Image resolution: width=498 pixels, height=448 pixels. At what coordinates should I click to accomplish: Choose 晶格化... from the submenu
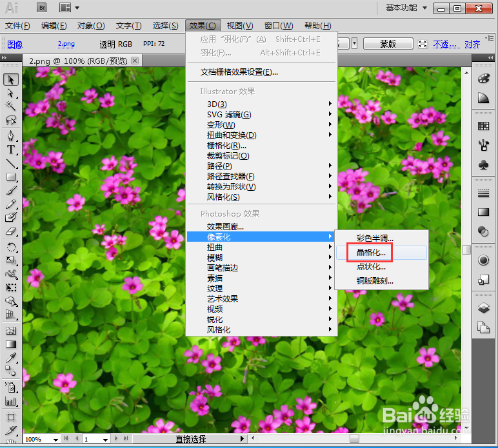[x=381, y=253]
